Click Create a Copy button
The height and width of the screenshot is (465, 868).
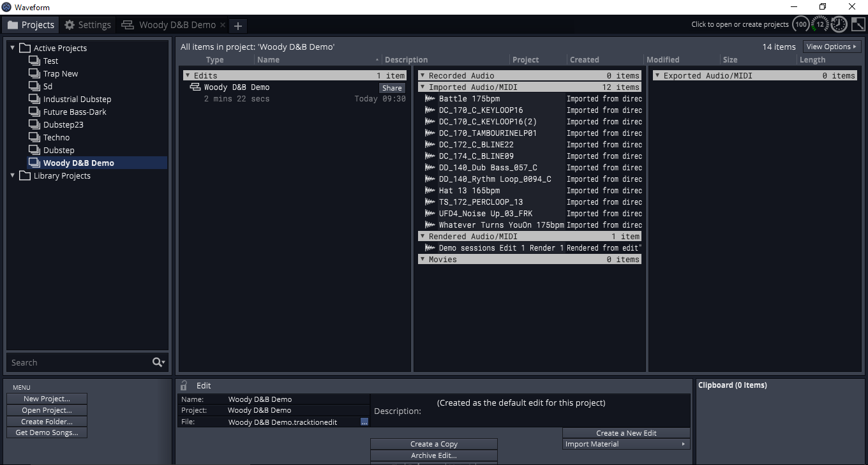point(434,444)
